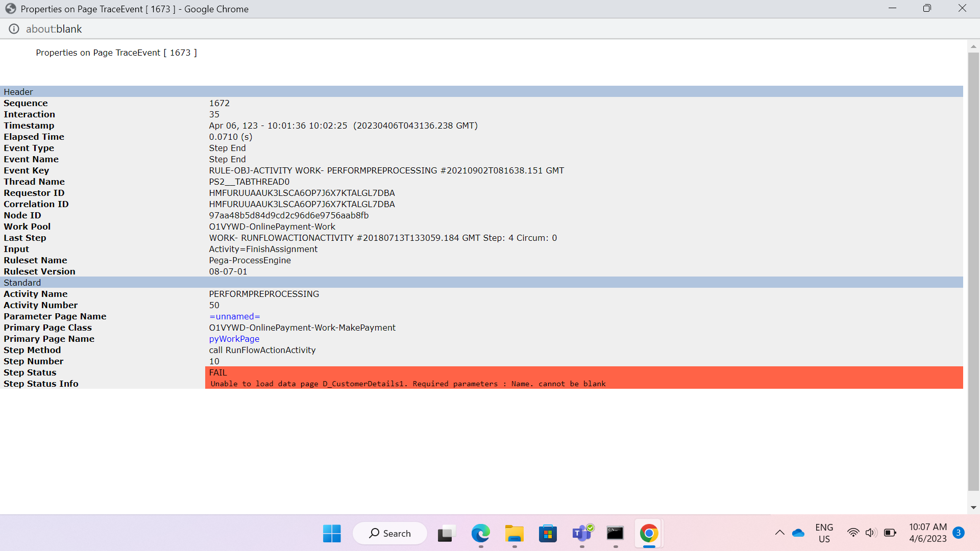The width and height of the screenshot is (980, 551).
Task: Open the =unnamed= parameter page link
Action: [x=234, y=316]
